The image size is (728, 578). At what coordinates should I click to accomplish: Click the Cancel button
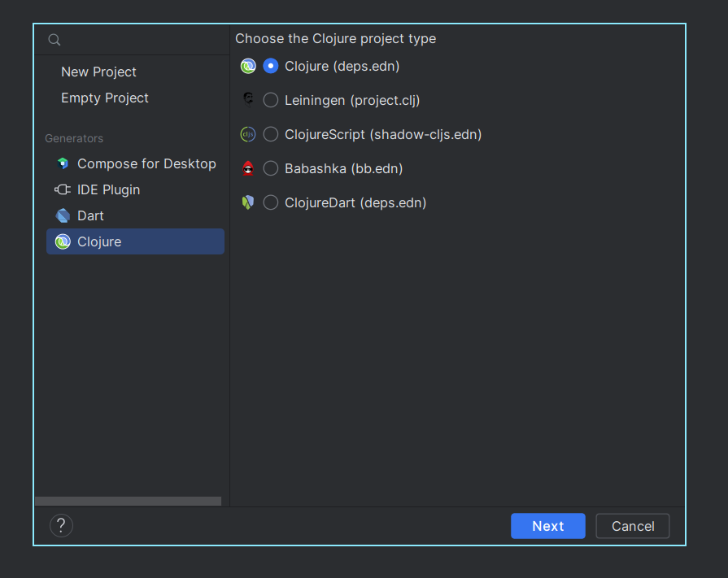[x=633, y=526]
